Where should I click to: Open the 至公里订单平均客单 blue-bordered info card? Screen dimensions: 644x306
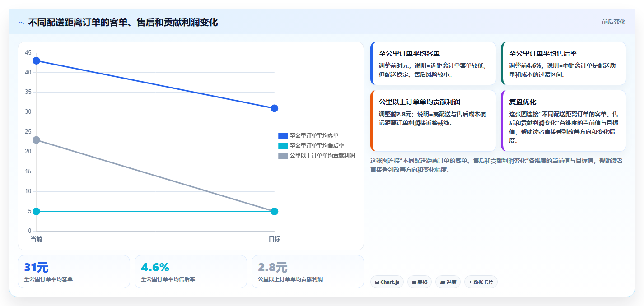[433, 64]
